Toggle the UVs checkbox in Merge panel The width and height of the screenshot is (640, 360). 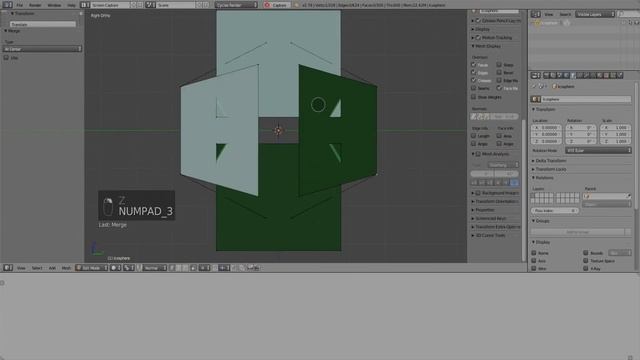(x=6, y=58)
